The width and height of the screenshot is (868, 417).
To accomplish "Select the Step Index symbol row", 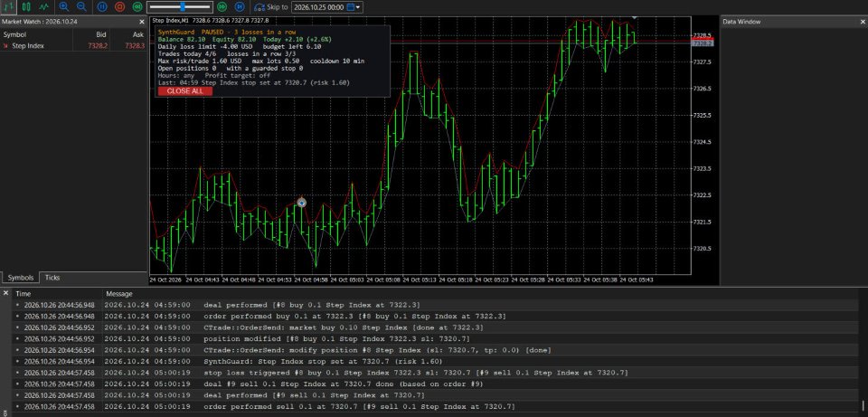I will pos(73,46).
